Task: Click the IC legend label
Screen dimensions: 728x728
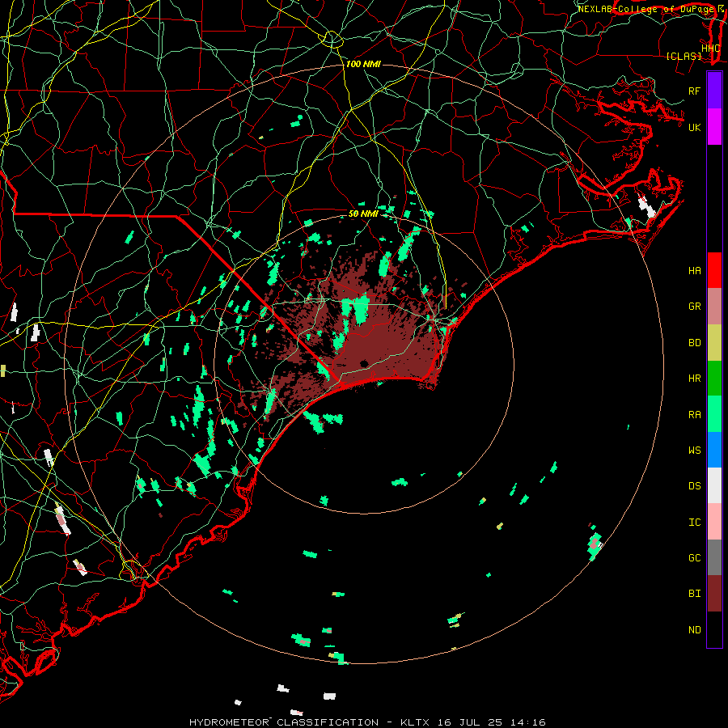Action: (694, 523)
